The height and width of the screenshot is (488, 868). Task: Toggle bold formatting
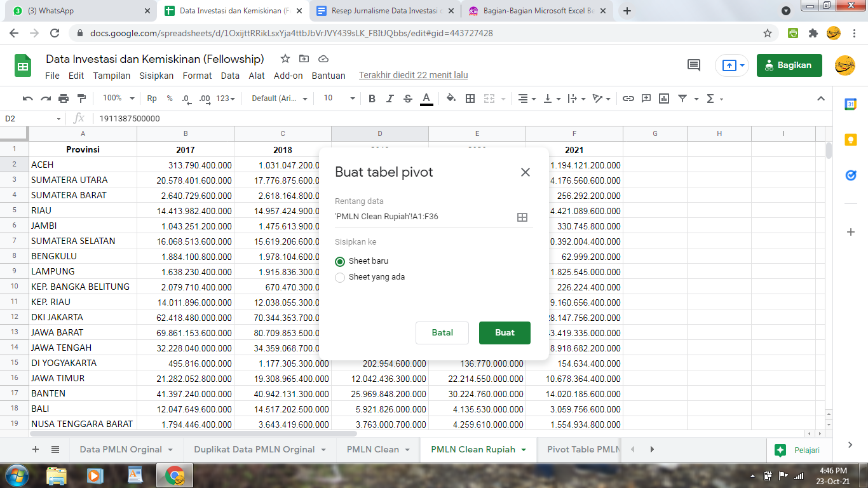372,98
